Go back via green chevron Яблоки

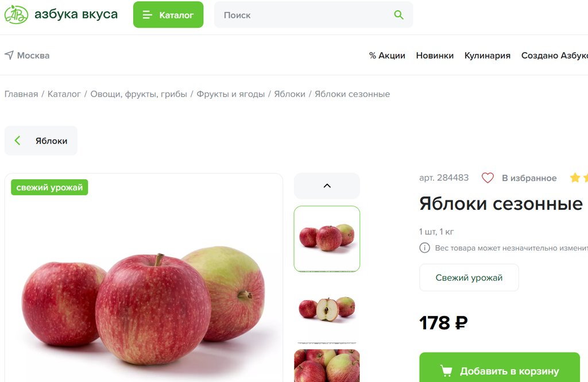click(41, 141)
